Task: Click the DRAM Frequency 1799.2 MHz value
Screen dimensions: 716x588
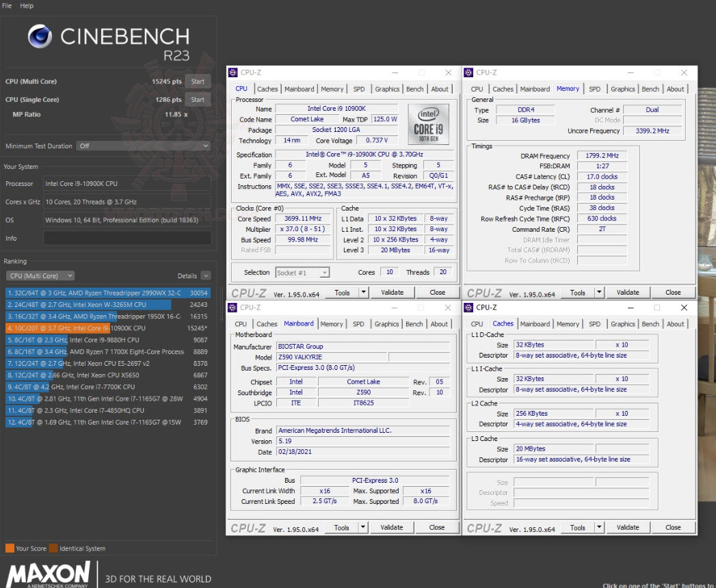Action: 602,156
